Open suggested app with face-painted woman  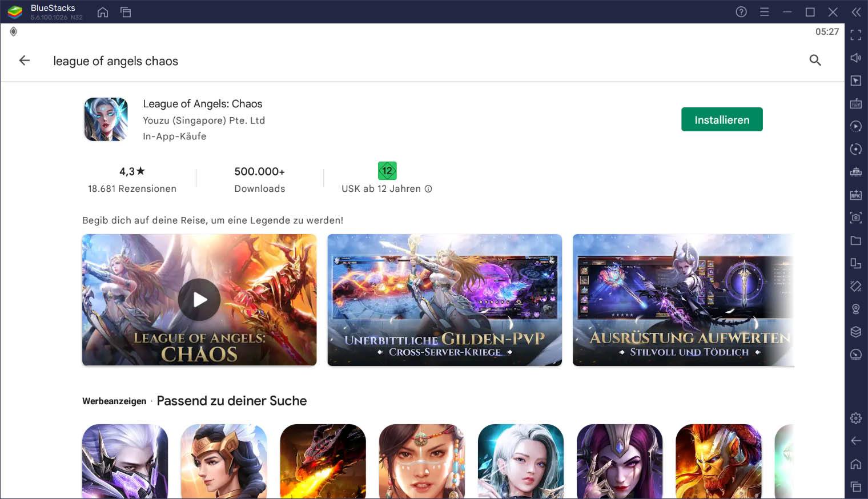(421, 461)
